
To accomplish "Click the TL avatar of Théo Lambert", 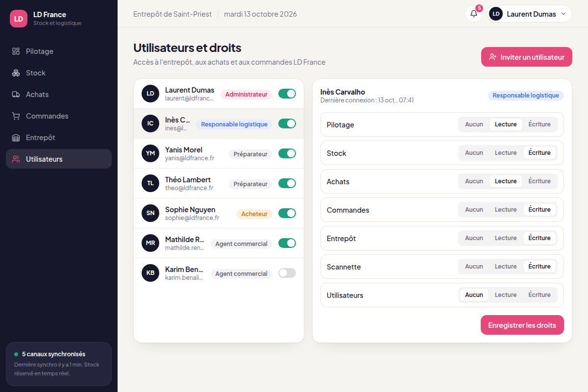I will pos(150,183).
